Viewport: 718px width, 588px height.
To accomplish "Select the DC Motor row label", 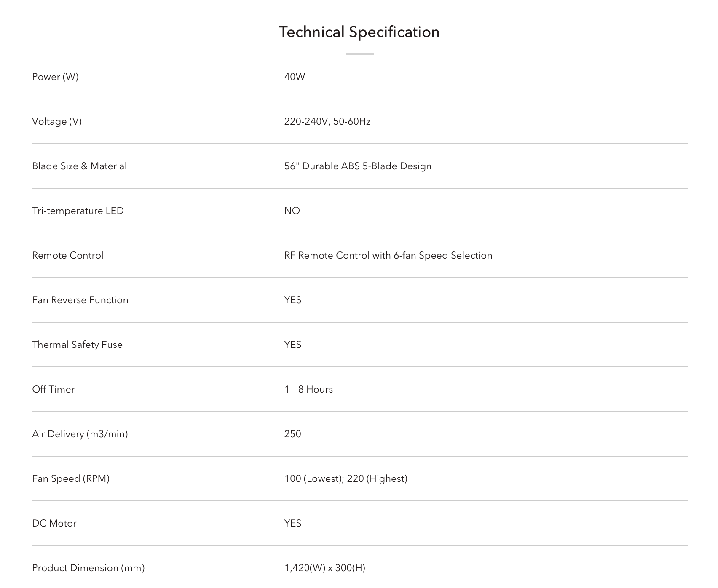I will tap(54, 523).
